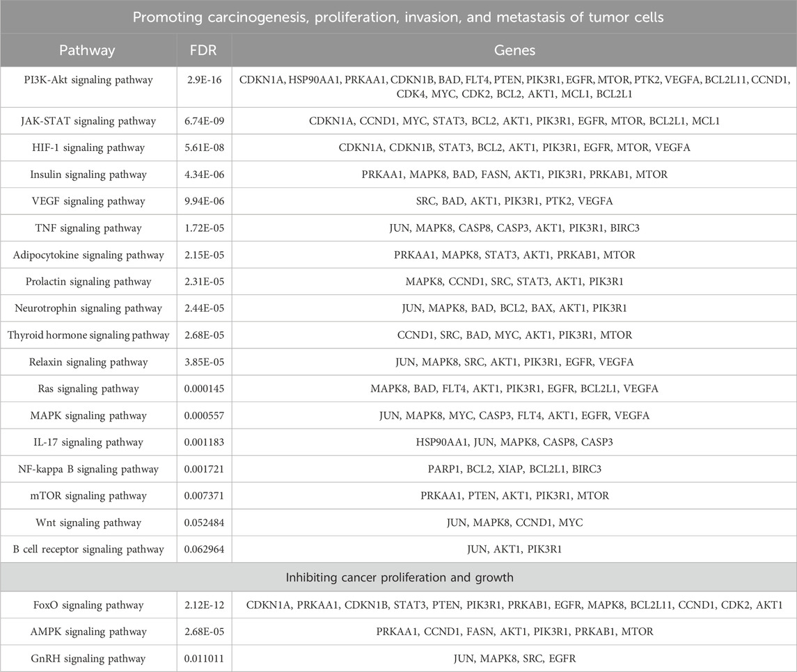The image size is (797, 672).
Task: Click the FDR value 0.001183
Action: [x=205, y=442]
